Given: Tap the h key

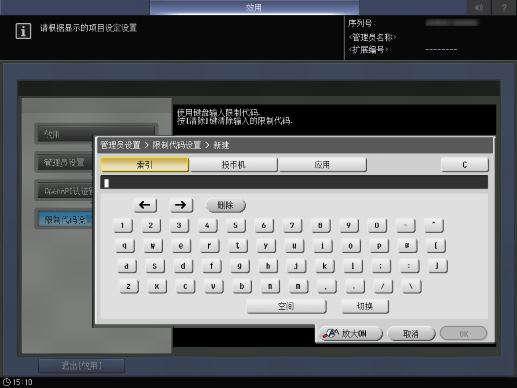Looking at the screenshot, I should (x=268, y=266).
